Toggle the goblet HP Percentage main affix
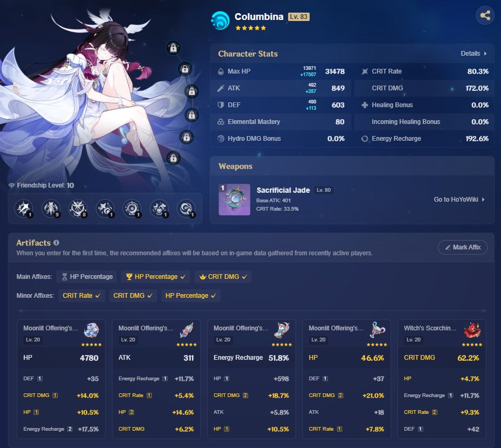 tap(155, 277)
